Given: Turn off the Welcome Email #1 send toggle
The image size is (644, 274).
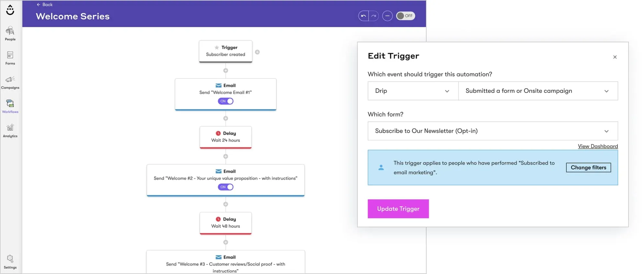Looking at the screenshot, I should (226, 101).
